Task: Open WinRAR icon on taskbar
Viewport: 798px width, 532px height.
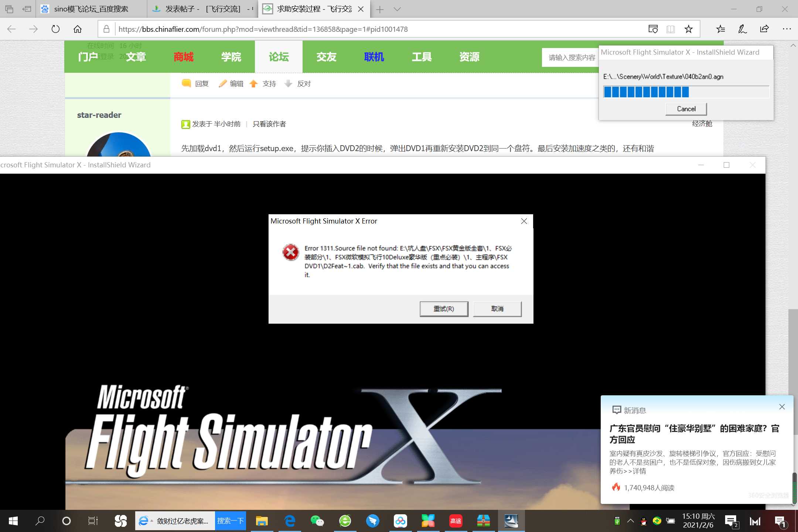Action: coord(483,521)
